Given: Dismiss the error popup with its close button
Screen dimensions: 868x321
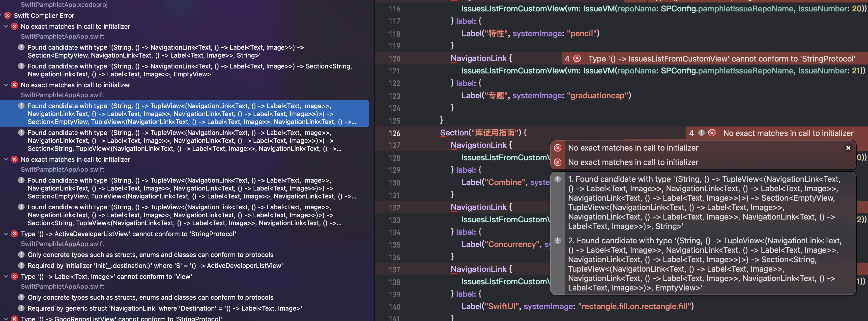Looking at the screenshot, I should [848, 148].
